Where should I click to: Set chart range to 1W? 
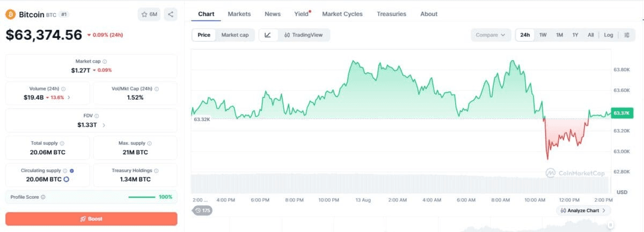coord(543,35)
